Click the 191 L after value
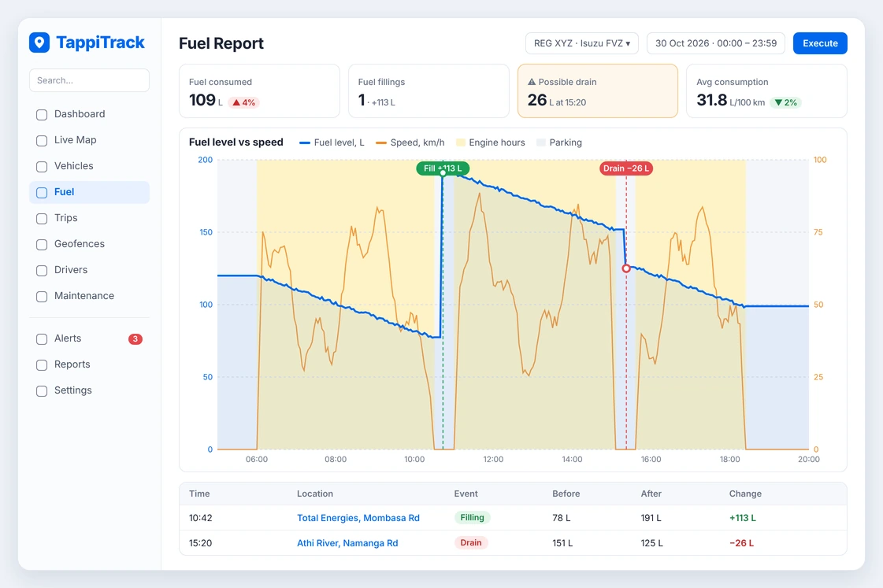The width and height of the screenshot is (883, 588). 651,518
